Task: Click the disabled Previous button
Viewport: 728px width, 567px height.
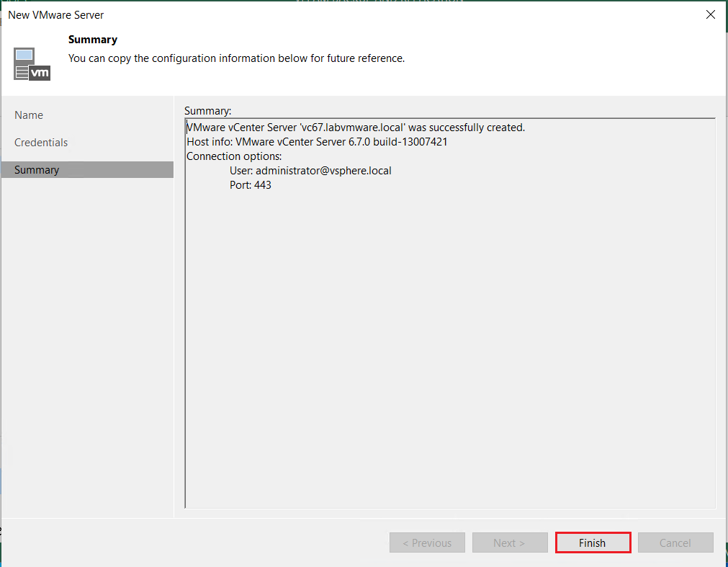Action: 427,543
